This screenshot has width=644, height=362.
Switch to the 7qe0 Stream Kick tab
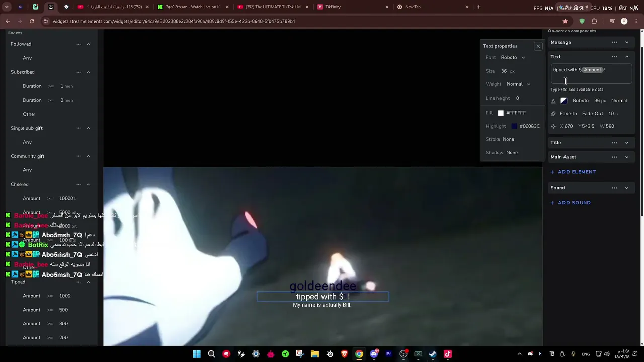tap(193, 7)
